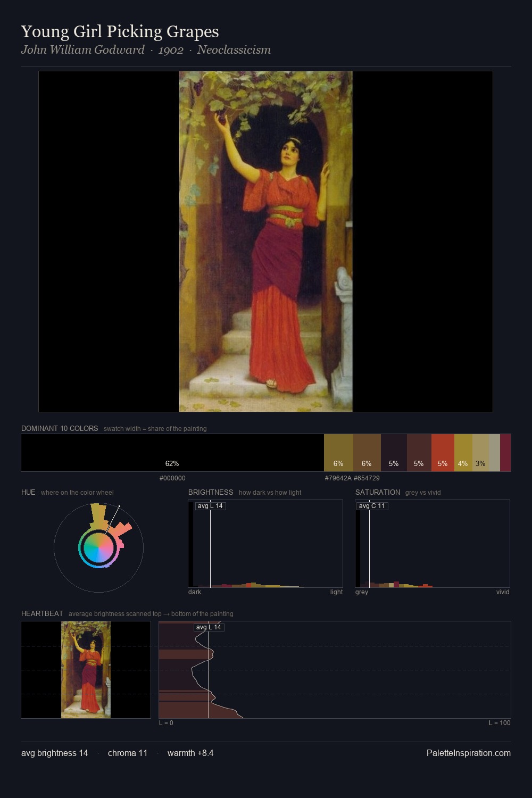Click the #654729 hex label

367,478
